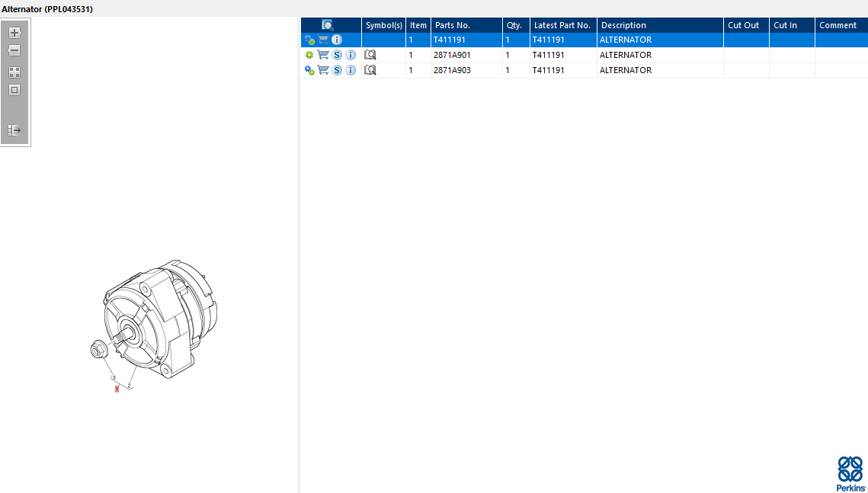The height and width of the screenshot is (493, 868).
Task: Sort by Description column header
Action: (661, 25)
